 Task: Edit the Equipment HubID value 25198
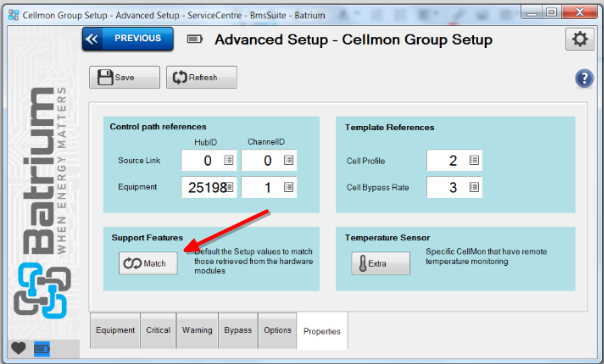pos(209,187)
